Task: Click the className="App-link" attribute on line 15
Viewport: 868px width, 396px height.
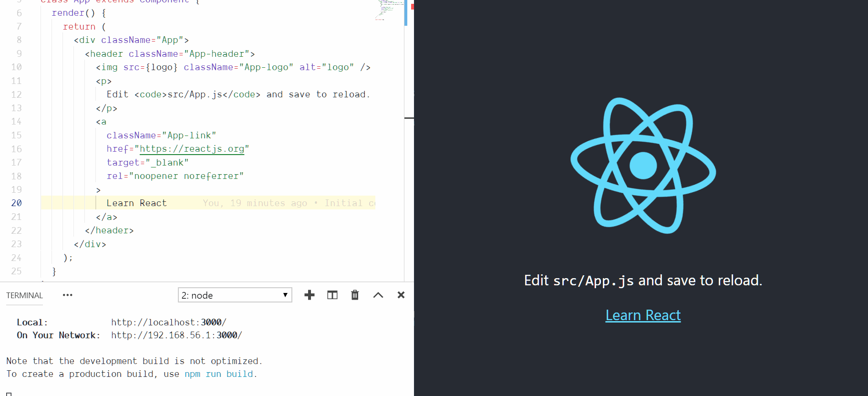Action: click(161, 135)
